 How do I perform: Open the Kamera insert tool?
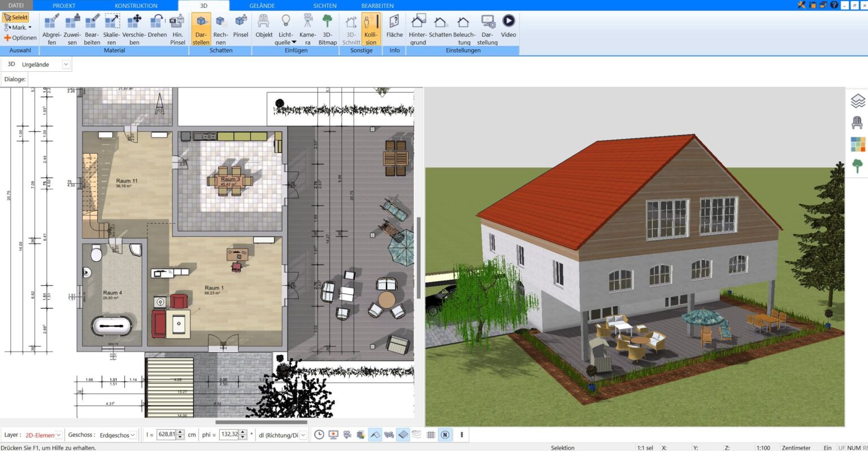[x=307, y=28]
